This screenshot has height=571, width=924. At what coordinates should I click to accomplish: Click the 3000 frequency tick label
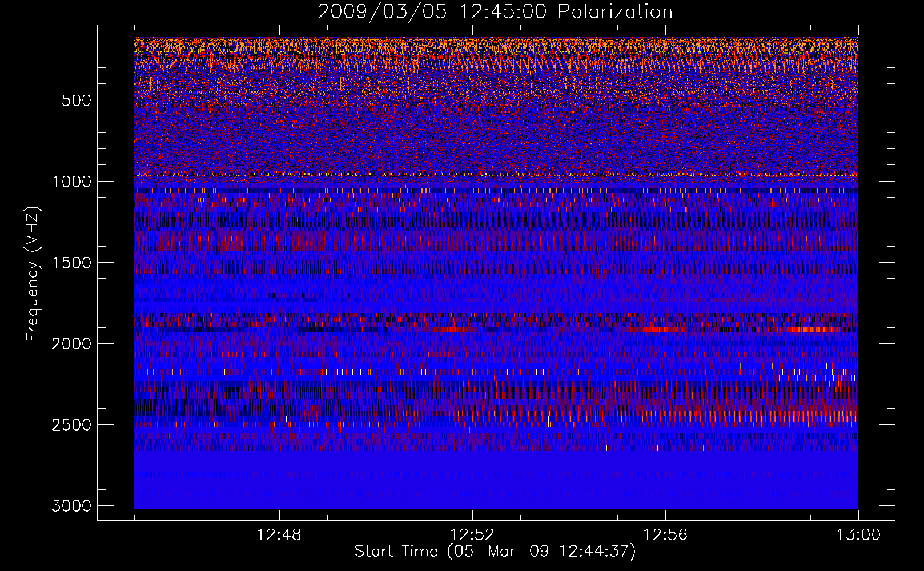pyautogui.click(x=71, y=506)
